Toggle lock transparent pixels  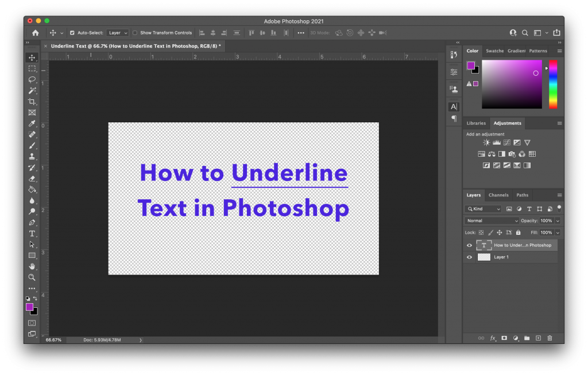coord(481,233)
